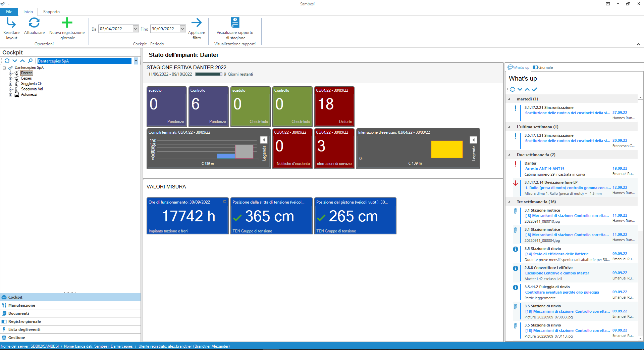The height and width of the screenshot is (350, 644).
Task: Collapse the Tre settimane fa (16) group
Action: click(x=509, y=202)
